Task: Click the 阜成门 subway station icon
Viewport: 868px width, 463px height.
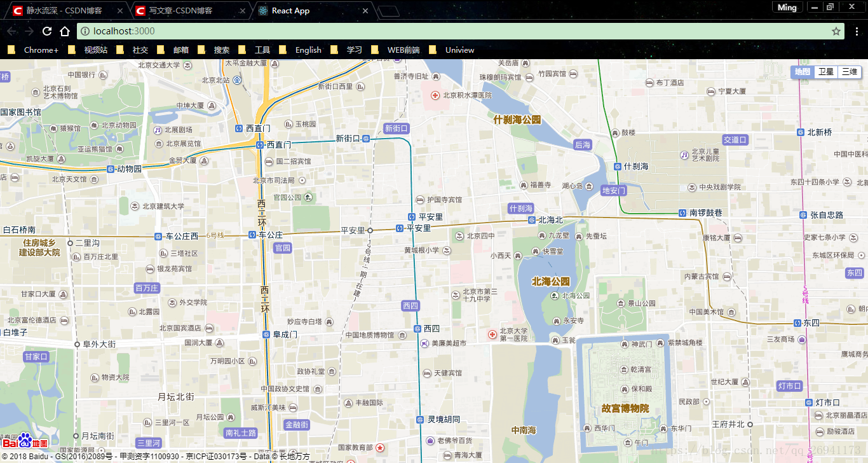Action: pyautogui.click(x=266, y=335)
